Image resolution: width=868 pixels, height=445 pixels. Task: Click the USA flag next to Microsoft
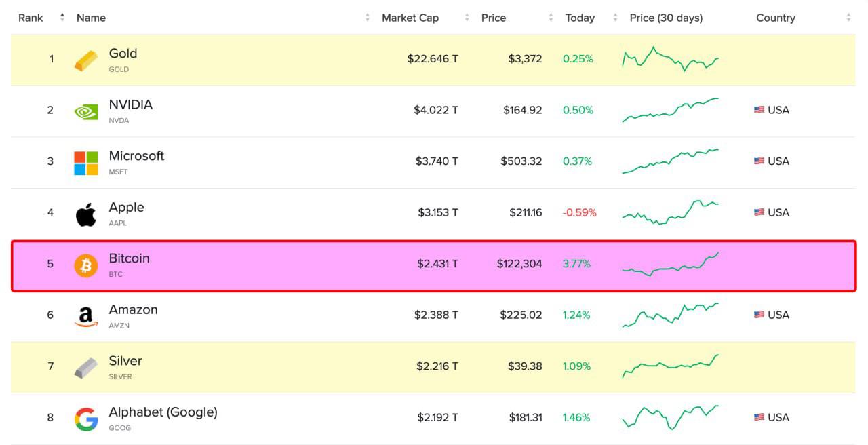click(759, 161)
